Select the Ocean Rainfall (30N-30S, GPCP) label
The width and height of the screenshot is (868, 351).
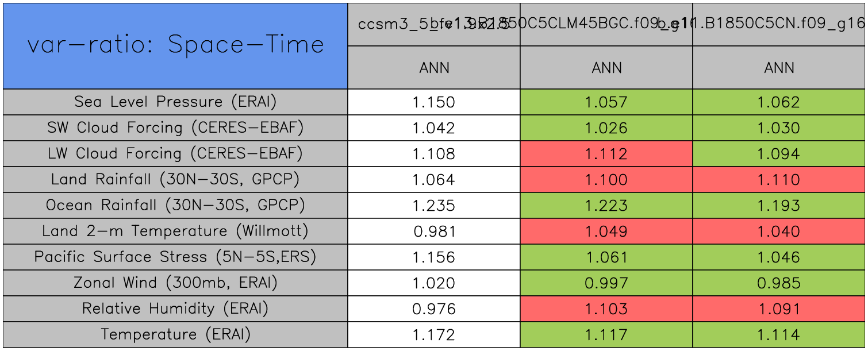tap(175, 206)
